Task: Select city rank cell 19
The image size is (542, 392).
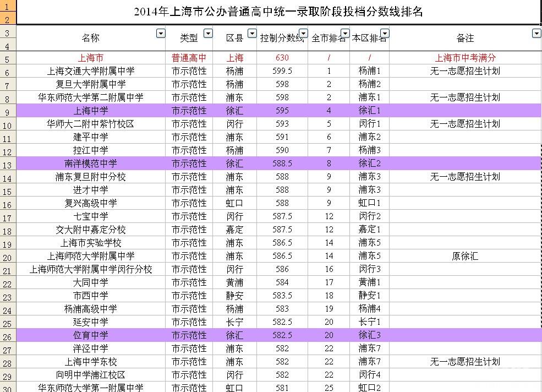Action: click(x=329, y=309)
